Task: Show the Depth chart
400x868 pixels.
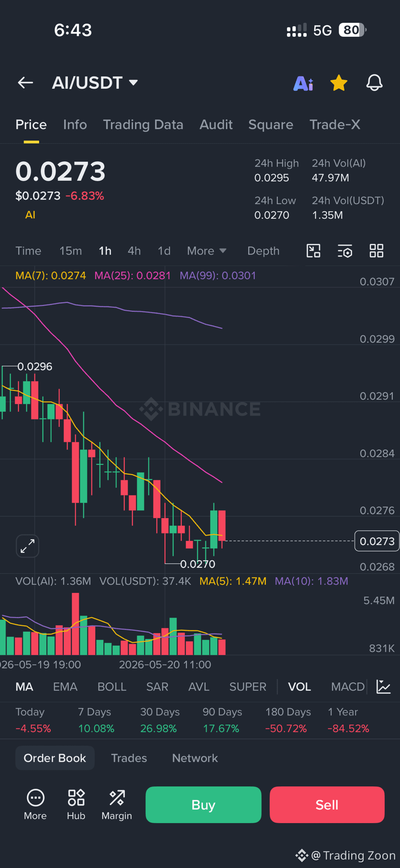Action: click(x=263, y=251)
